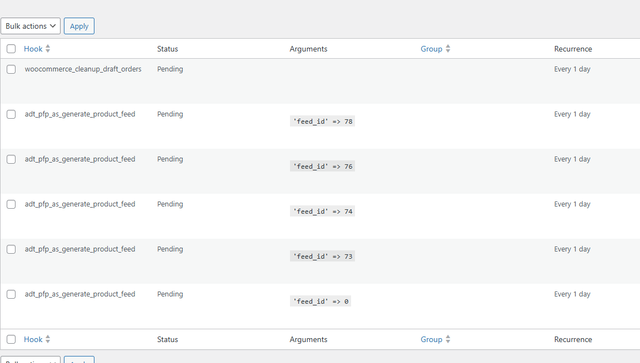Click the sort arrows next to header Group
The height and width of the screenshot is (363, 640).
point(448,49)
